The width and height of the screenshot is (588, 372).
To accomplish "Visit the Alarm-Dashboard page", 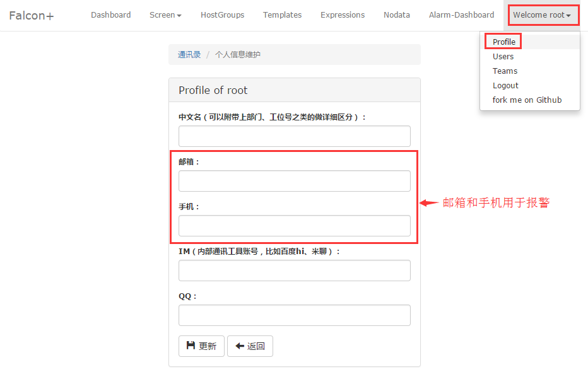I will [x=461, y=15].
